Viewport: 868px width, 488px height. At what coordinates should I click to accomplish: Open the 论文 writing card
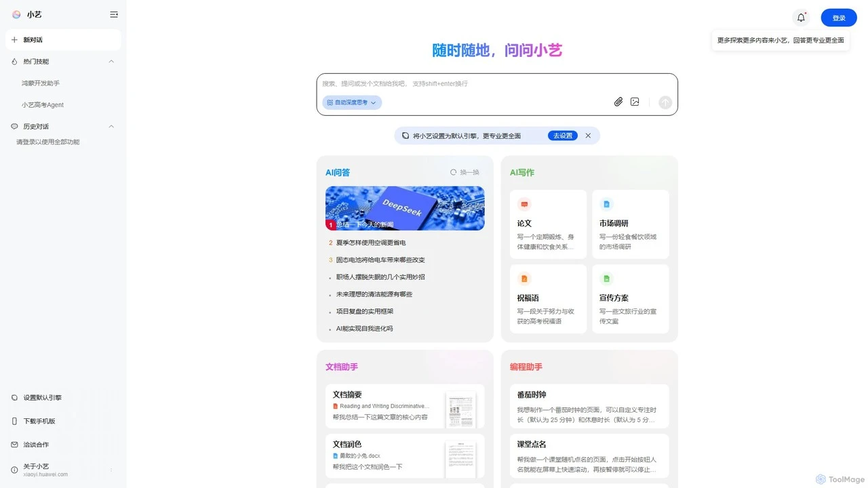548,224
